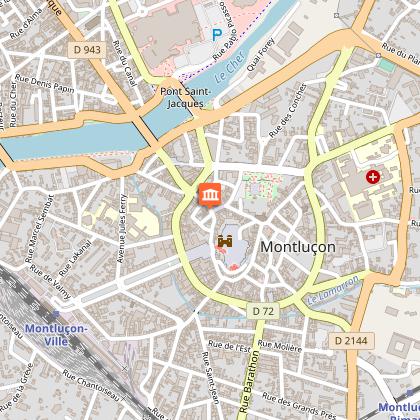This screenshot has height=420, width=420.
Task: Click the Rue des Conches label
Action: click(288, 110)
